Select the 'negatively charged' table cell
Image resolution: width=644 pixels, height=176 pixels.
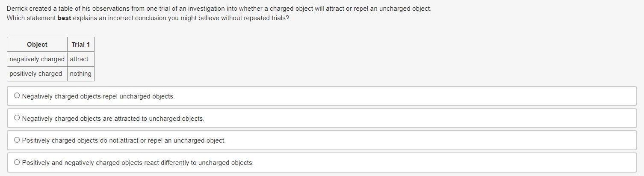37,59
